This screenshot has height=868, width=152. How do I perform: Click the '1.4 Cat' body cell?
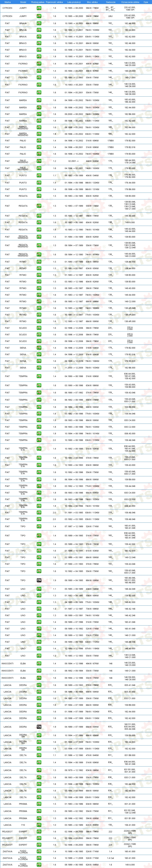[110, 858]
